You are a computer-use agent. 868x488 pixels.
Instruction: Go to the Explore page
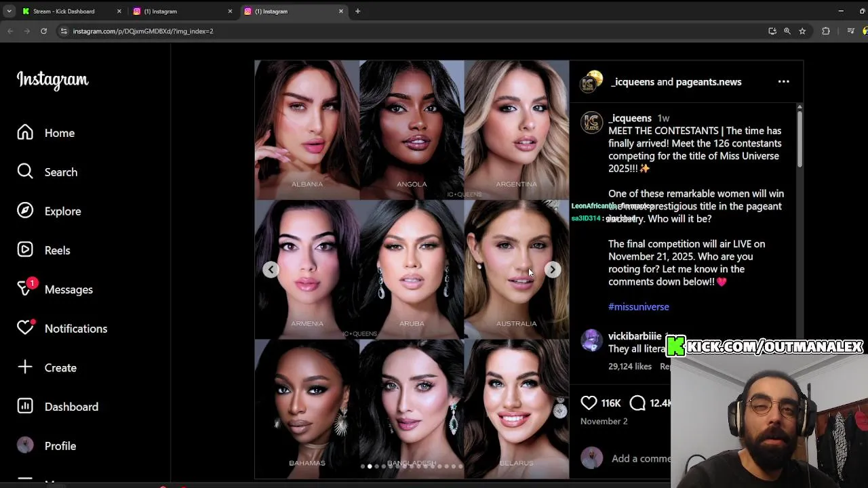click(49, 211)
